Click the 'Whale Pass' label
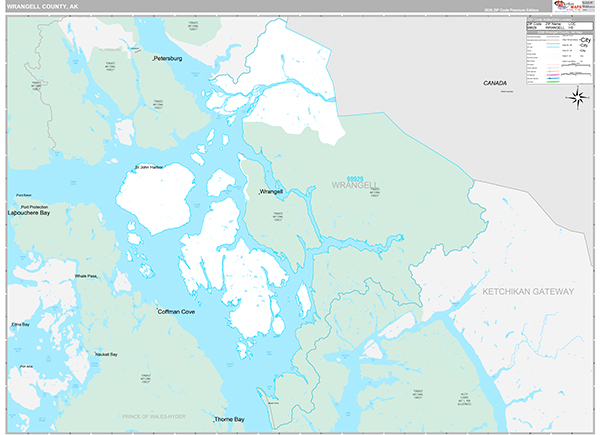 click(x=86, y=276)
